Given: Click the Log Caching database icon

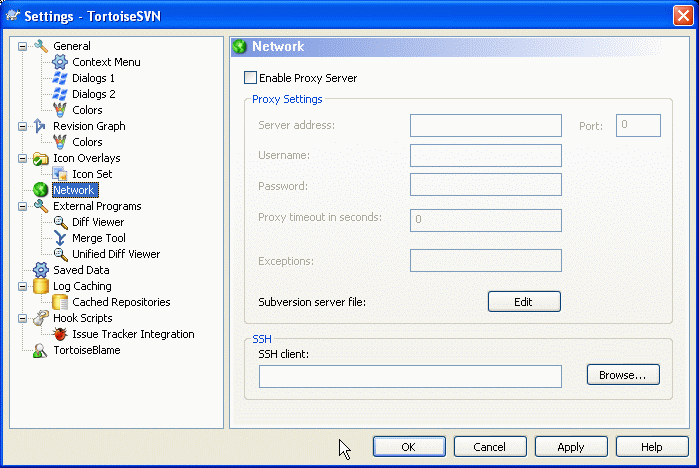Looking at the screenshot, I should pos(41,286).
